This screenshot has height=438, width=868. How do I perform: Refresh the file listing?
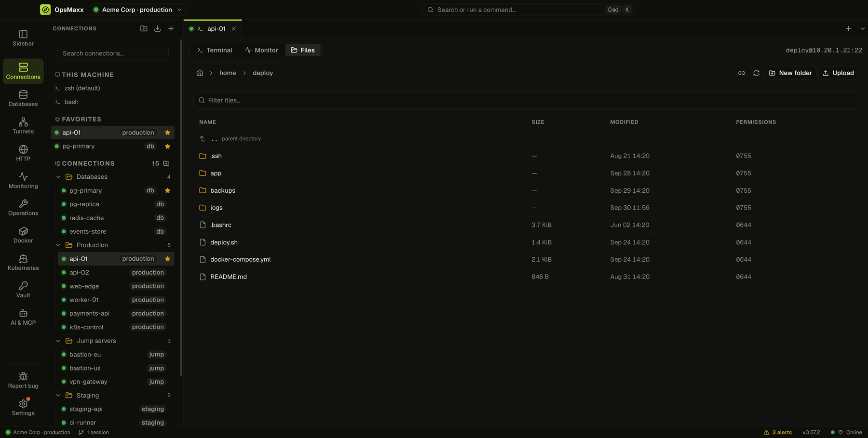(x=756, y=73)
